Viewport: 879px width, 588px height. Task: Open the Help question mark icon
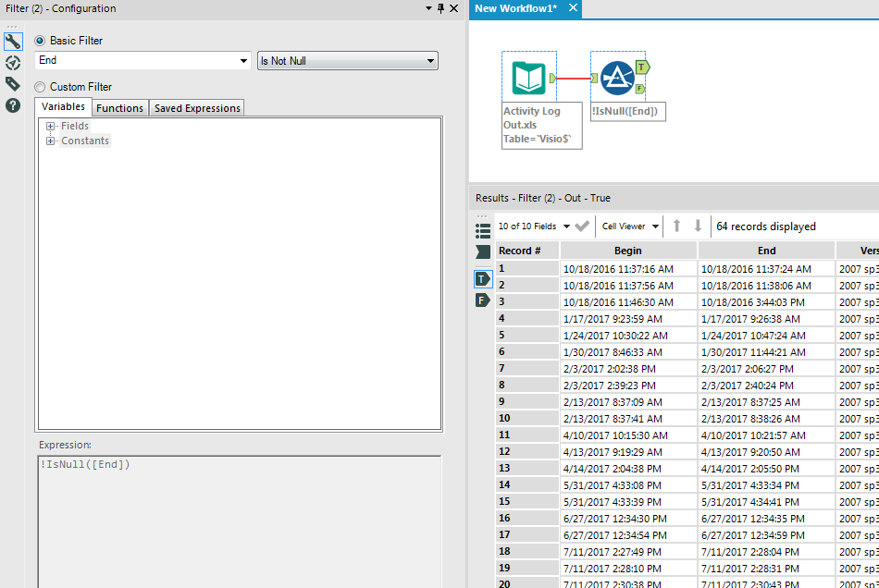pyautogui.click(x=13, y=105)
